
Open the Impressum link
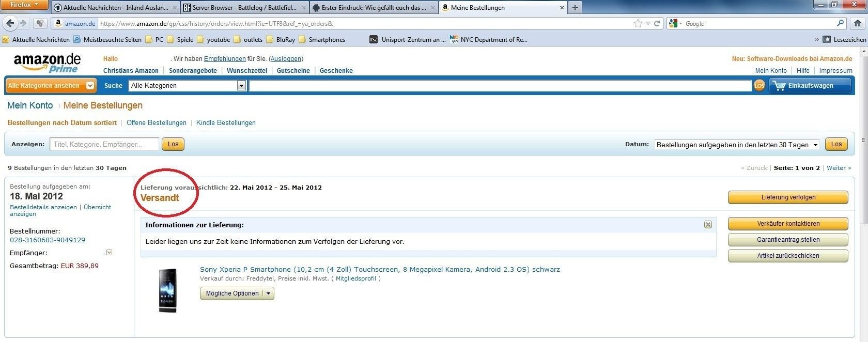coord(835,71)
